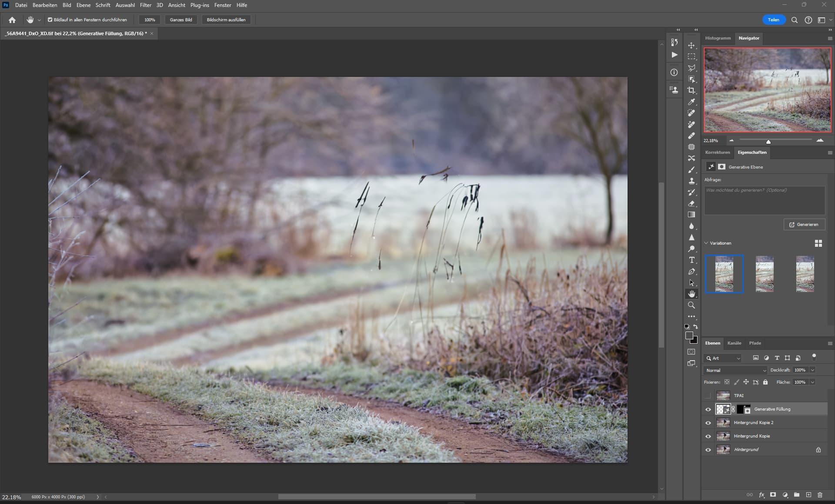Hide the Hintergrund layer

tap(708, 450)
